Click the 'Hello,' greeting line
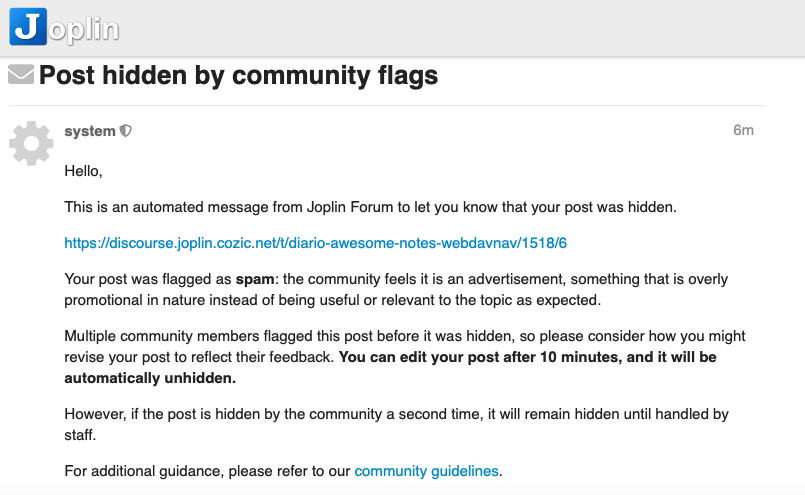805x495 pixels. point(83,171)
